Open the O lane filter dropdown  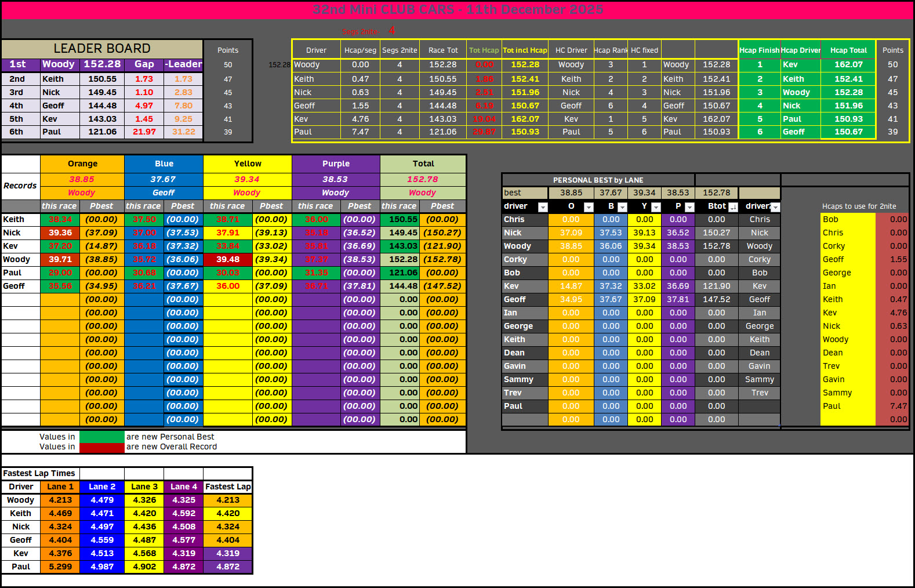[589, 207]
